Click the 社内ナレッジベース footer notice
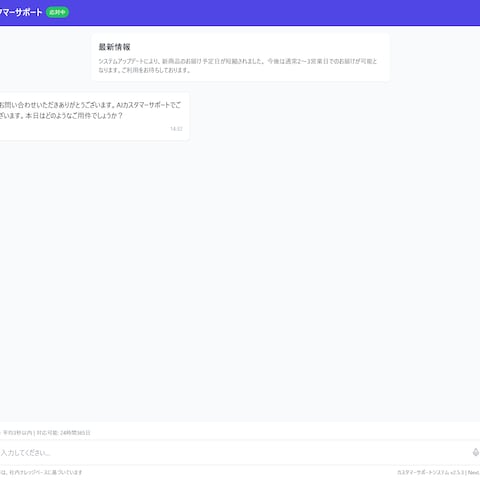The height and width of the screenshot is (480, 480). (x=41, y=472)
